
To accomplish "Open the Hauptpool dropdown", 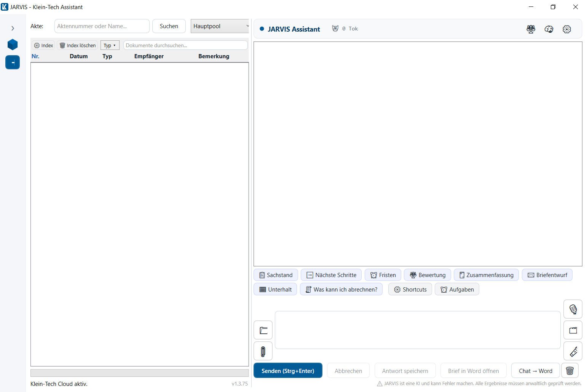I will coord(220,26).
